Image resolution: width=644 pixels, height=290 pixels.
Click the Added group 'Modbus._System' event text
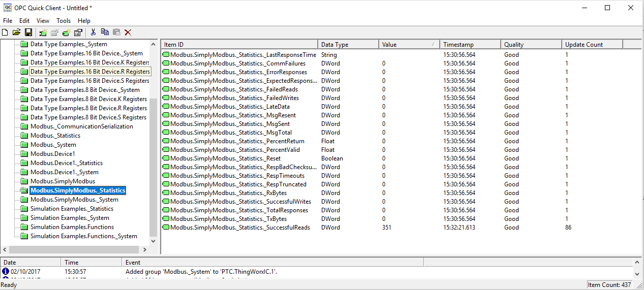coord(201,272)
